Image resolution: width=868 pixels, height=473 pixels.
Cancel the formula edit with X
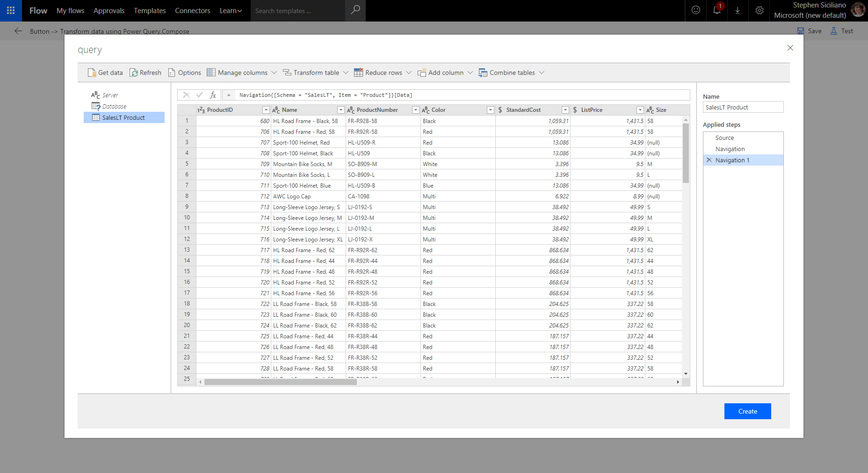[x=186, y=95]
